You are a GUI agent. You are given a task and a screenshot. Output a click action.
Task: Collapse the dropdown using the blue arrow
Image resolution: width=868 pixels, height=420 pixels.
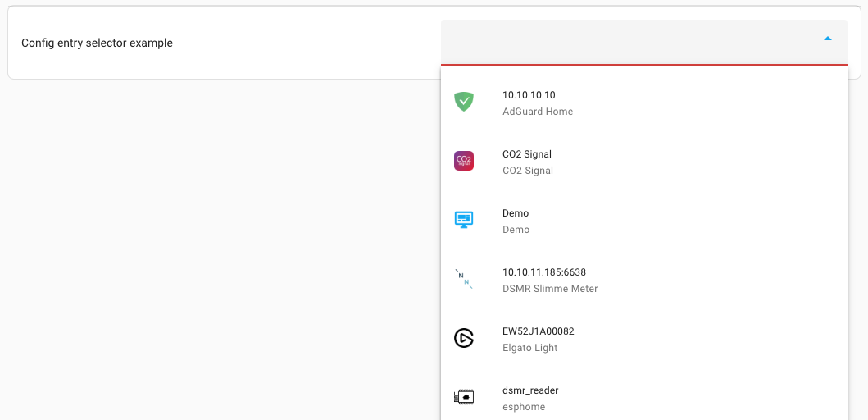(828, 39)
